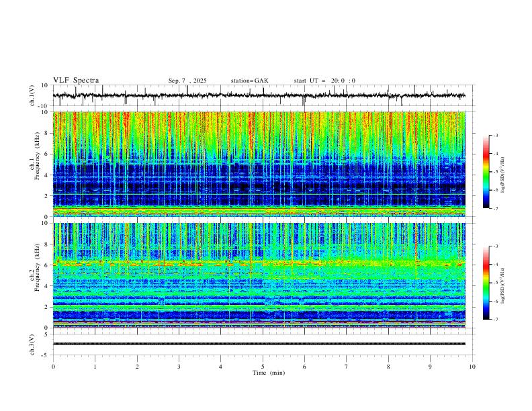This screenshot has height=411, width=532.
Task: Click the "10" tick on the time axis
Action: pos(472,367)
